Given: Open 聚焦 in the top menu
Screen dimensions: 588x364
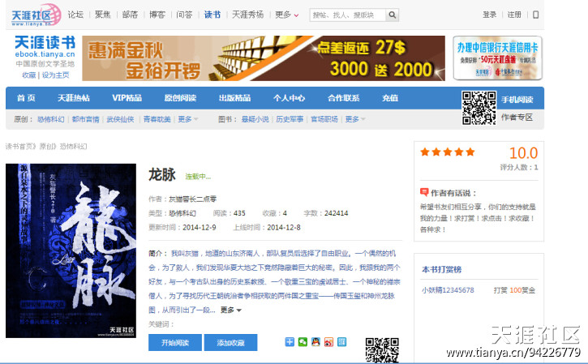Looking at the screenshot, I should [103, 15].
